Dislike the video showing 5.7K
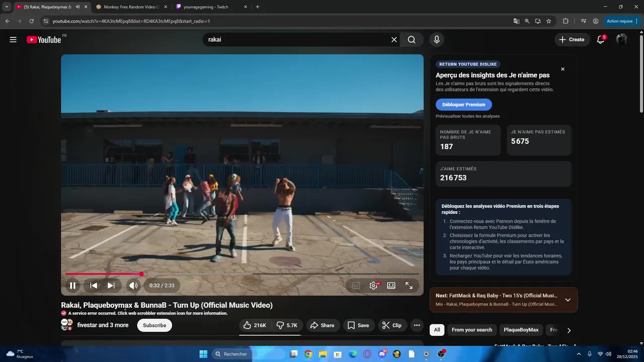This screenshot has height=362, width=644. [287, 325]
